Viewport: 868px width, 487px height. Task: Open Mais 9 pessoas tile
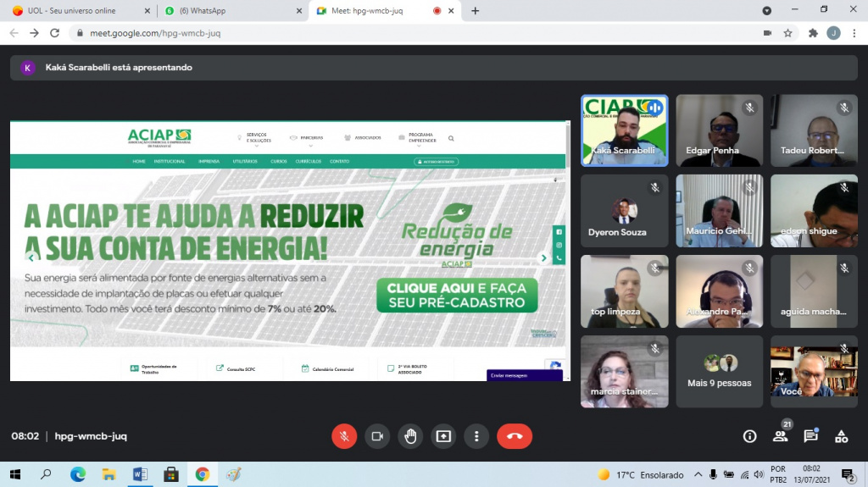[719, 371]
